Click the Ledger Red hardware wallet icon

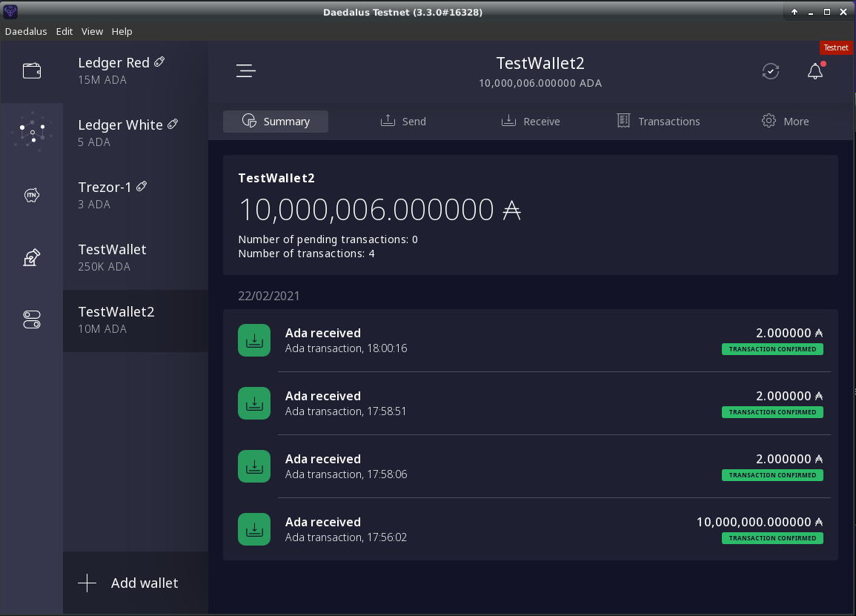click(159, 62)
